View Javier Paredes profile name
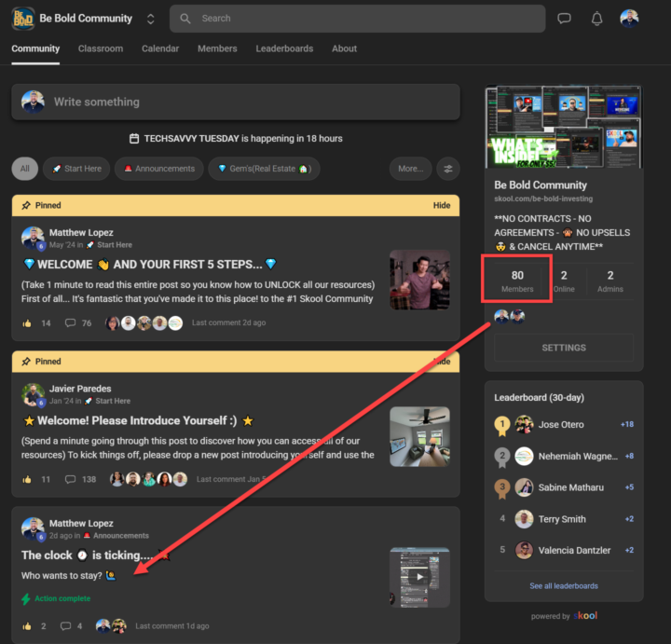671x644 pixels. (x=80, y=389)
